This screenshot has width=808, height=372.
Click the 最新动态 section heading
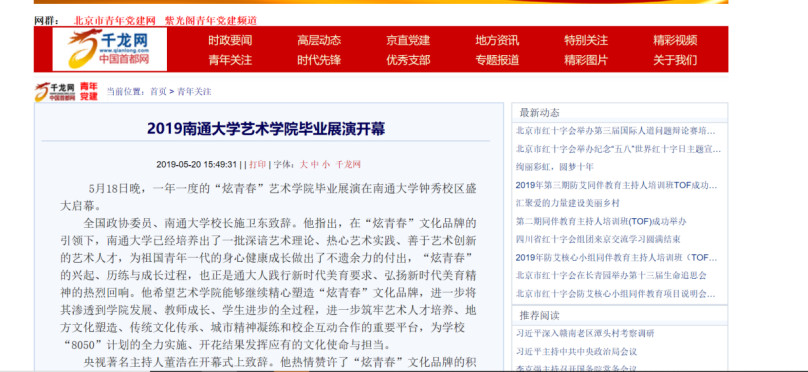pyautogui.click(x=540, y=112)
